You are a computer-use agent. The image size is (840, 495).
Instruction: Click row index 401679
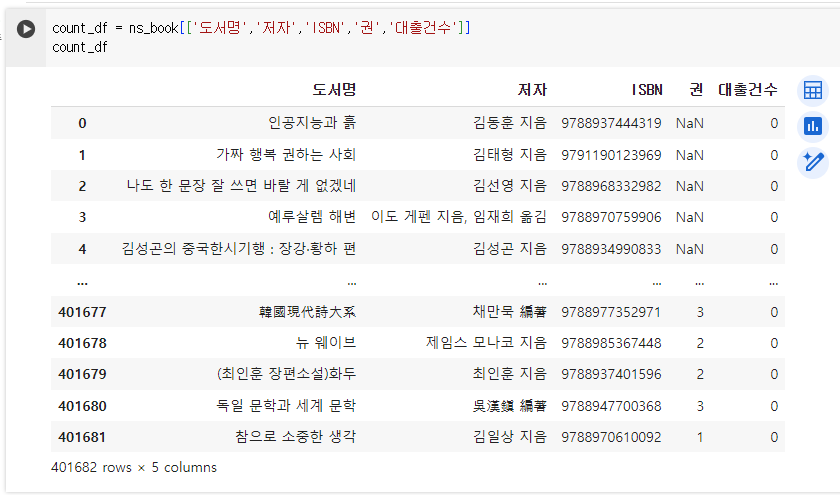(82, 374)
